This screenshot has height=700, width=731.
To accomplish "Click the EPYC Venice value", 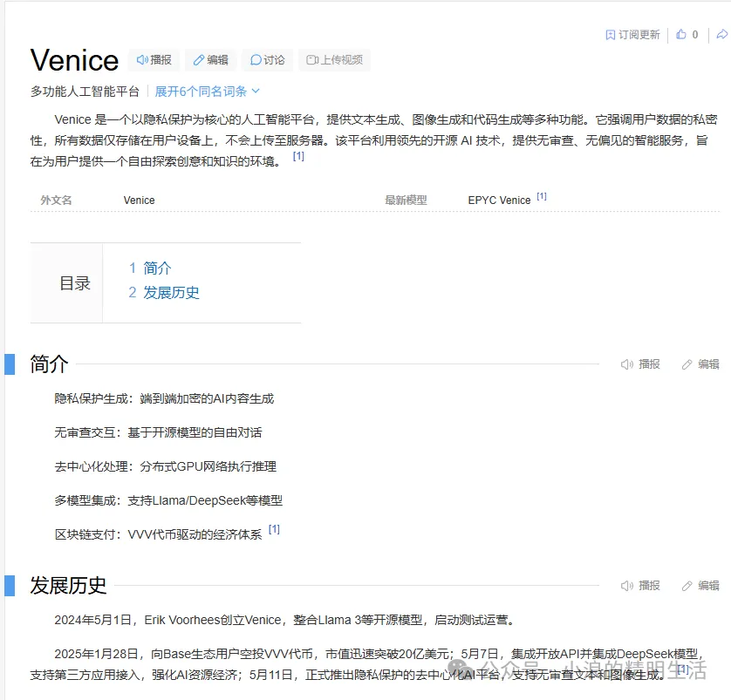I will (499, 200).
